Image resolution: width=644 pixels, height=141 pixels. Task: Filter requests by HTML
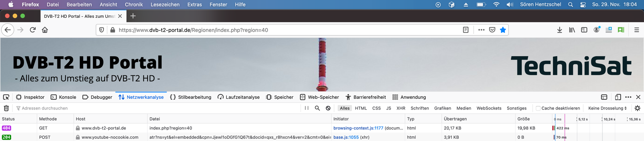361,108
